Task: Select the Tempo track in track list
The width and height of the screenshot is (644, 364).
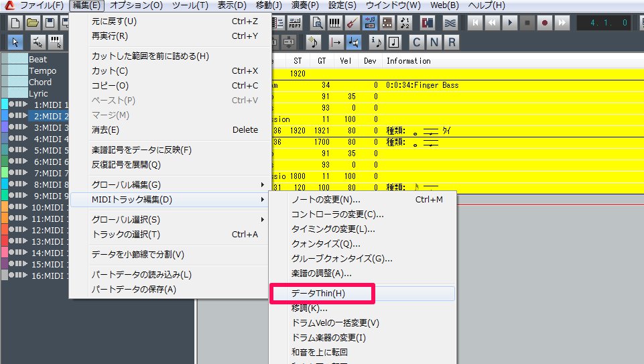Action: (x=42, y=70)
